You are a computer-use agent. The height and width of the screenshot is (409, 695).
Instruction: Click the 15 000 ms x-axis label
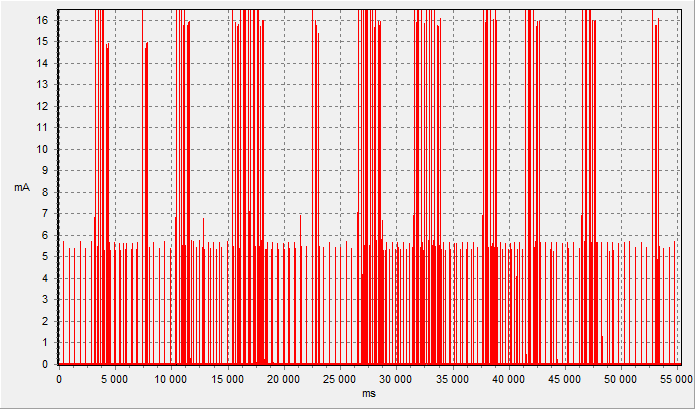[228, 379]
